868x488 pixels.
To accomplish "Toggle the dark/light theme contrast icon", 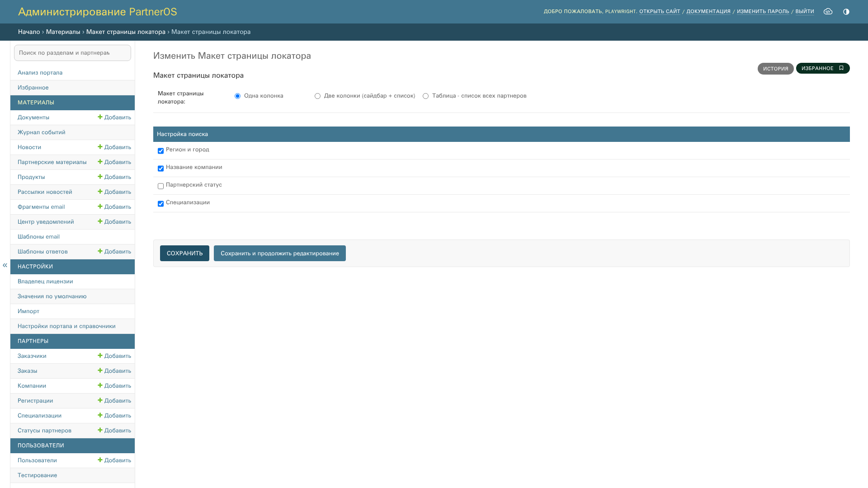I will click(846, 12).
